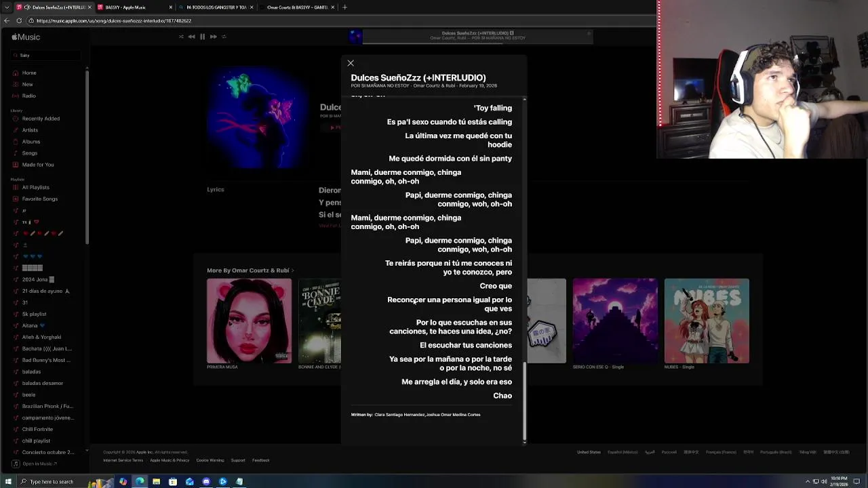Open Favorite Songs playlist

(x=40, y=199)
